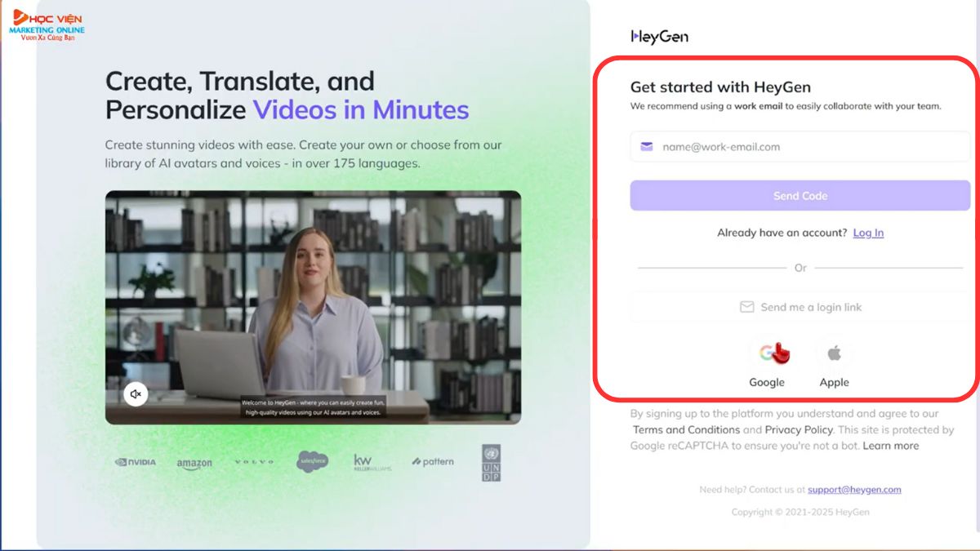
Task: Click the Salesforce cloud logo
Action: pyautogui.click(x=313, y=461)
